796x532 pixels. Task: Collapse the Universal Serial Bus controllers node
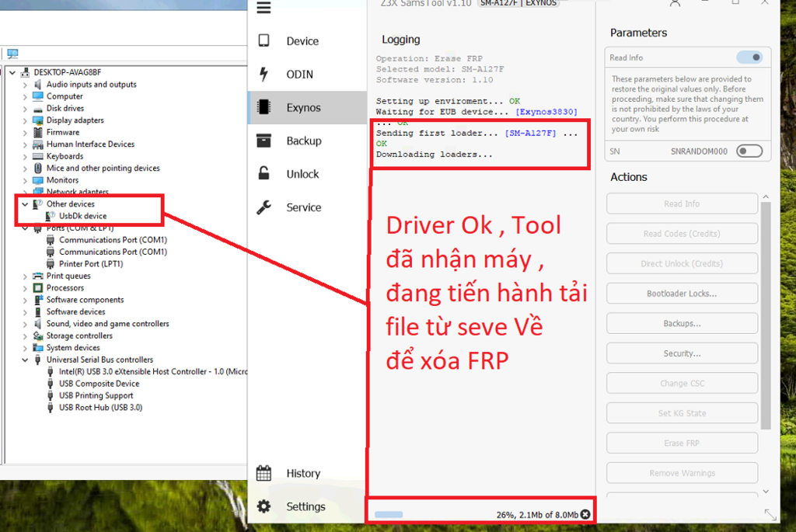coord(25,360)
